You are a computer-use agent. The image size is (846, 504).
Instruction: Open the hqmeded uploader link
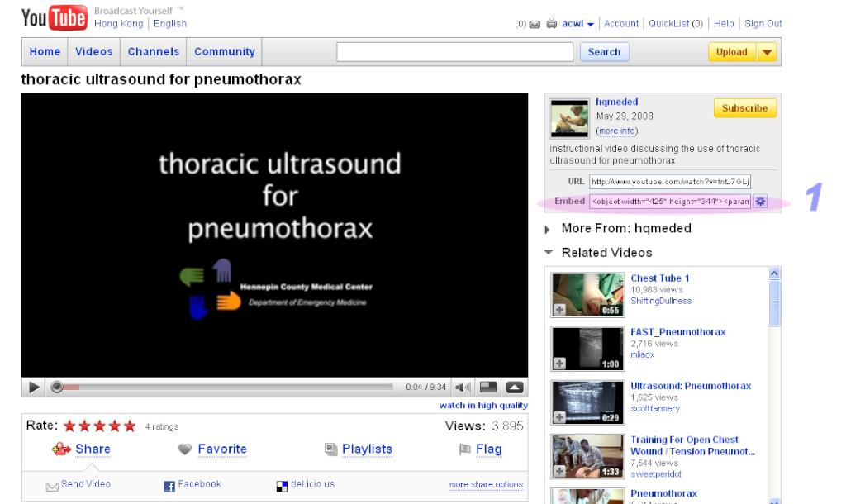[x=616, y=102]
